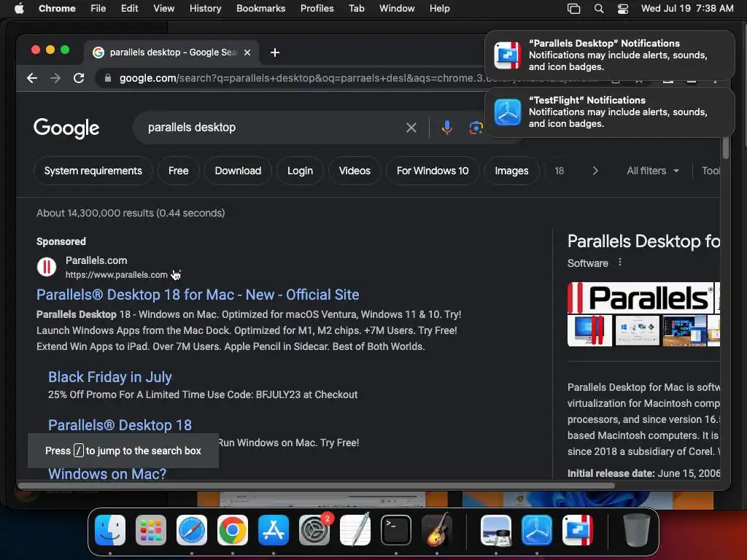Click the Parallels Desktop Notifications banner

point(610,55)
